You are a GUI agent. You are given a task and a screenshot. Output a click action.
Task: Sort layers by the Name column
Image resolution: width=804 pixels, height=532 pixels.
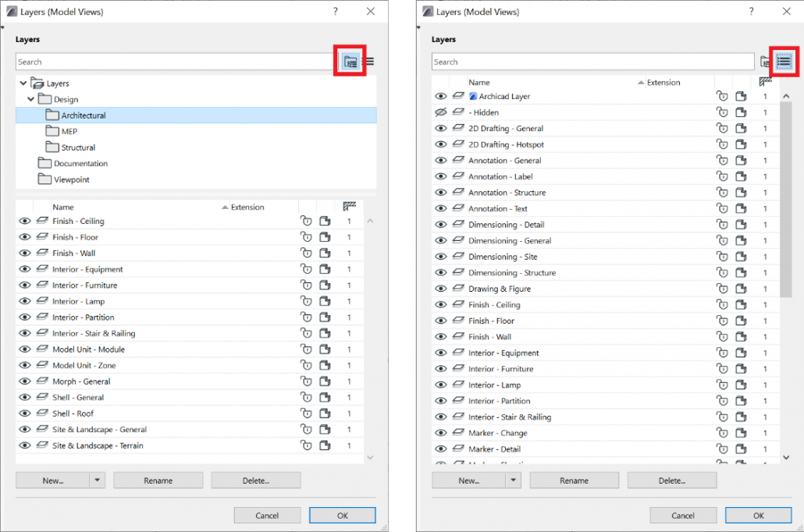tap(62, 207)
